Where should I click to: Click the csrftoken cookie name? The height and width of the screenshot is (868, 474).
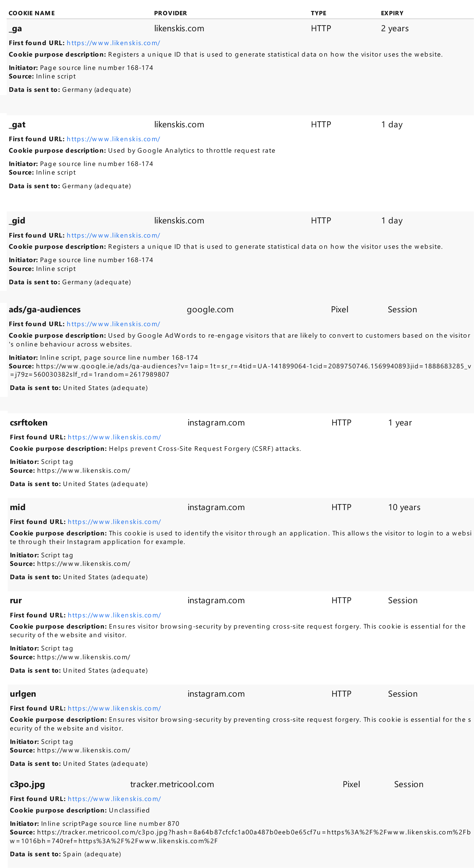tap(29, 423)
